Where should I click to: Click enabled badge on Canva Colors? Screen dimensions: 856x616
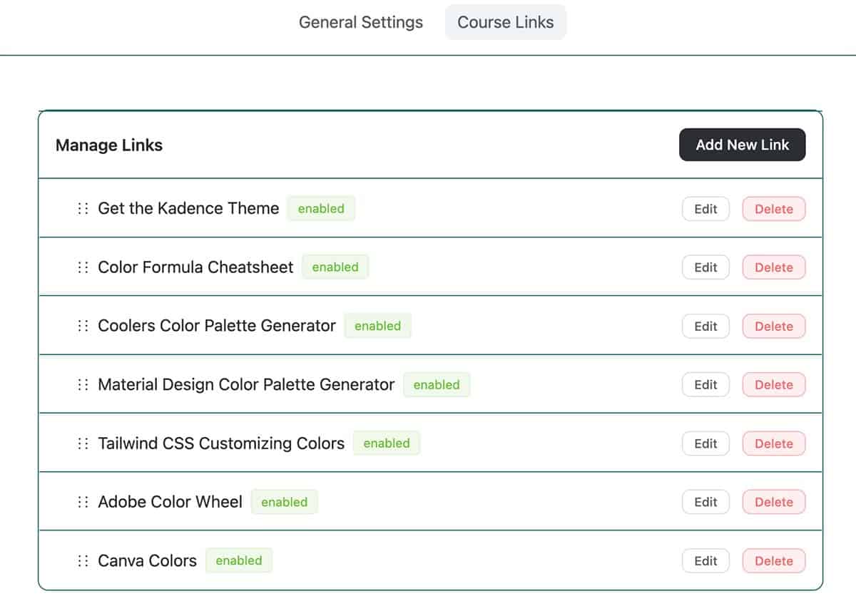[239, 560]
